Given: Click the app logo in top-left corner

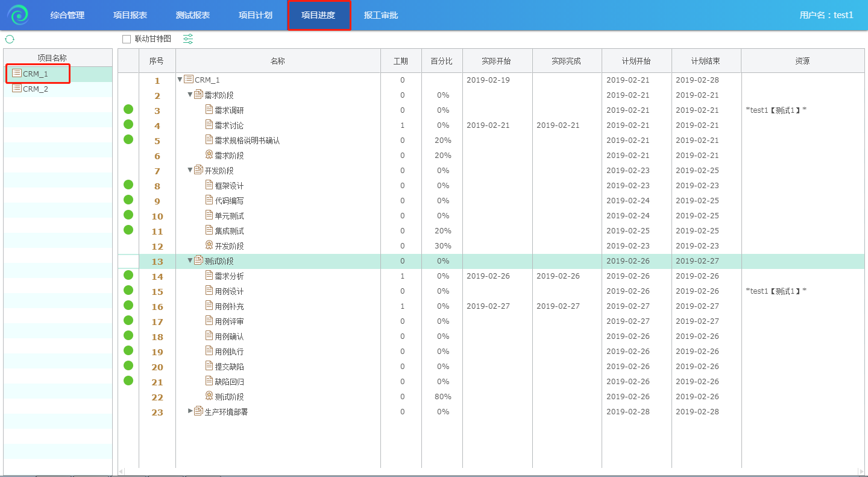Looking at the screenshot, I should coord(18,14).
